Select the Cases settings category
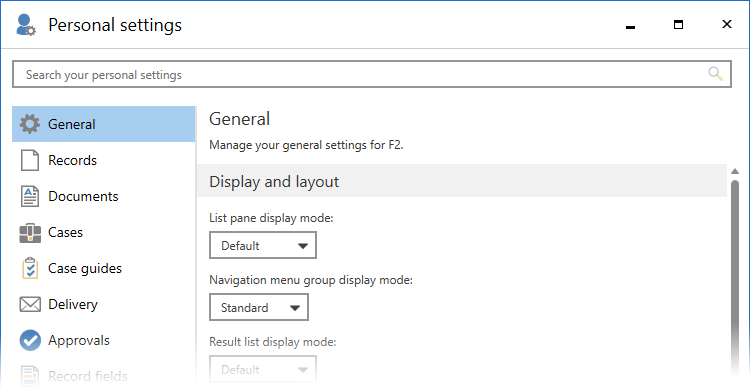750x388 pixels. point(104,233)
